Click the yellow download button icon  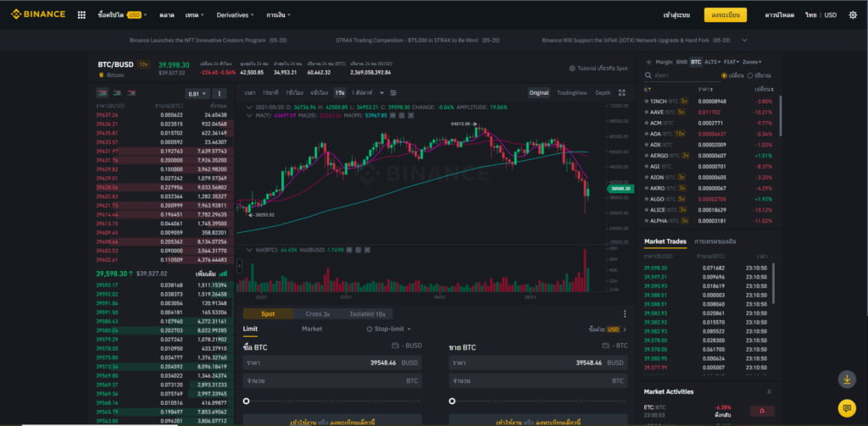[847, 379]
